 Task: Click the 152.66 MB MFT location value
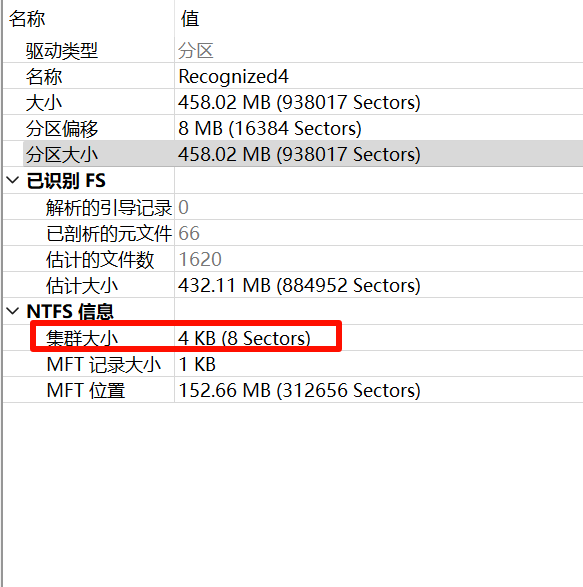coord(299,390)
